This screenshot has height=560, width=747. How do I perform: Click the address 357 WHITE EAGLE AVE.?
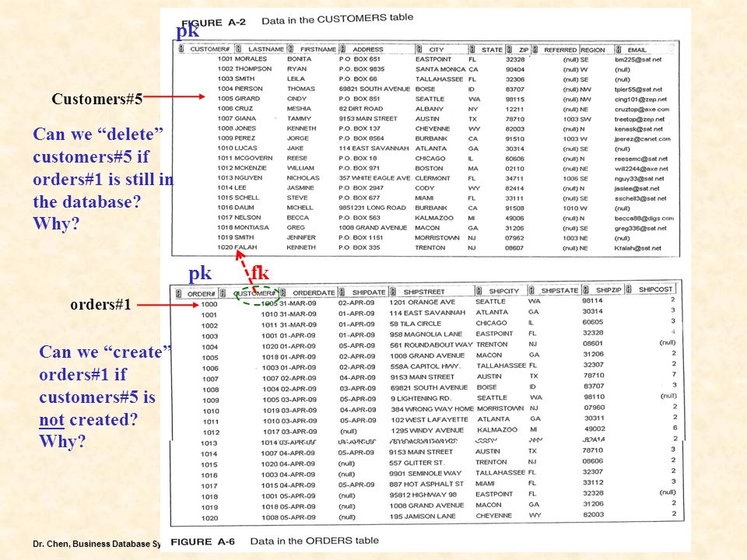pos(374,178)
